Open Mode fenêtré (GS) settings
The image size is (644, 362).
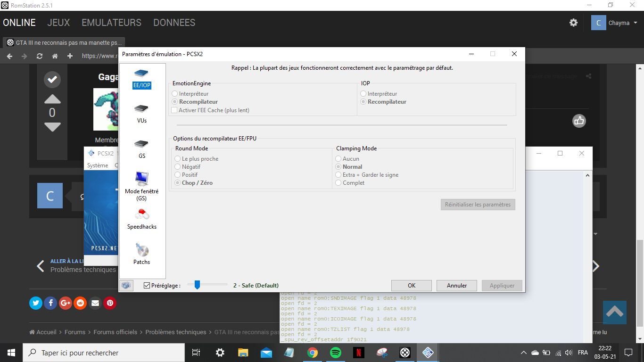click(142, 184)
